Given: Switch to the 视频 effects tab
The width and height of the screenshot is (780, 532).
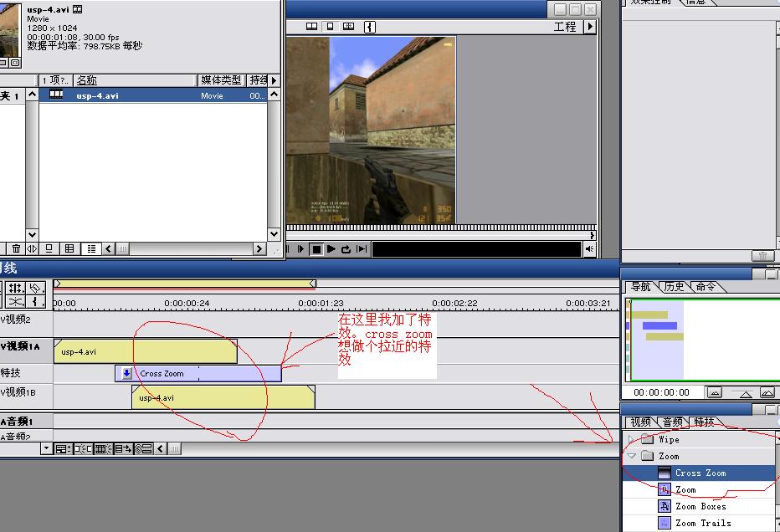Looking at the screenshot, I should click(x=640, y=422).
